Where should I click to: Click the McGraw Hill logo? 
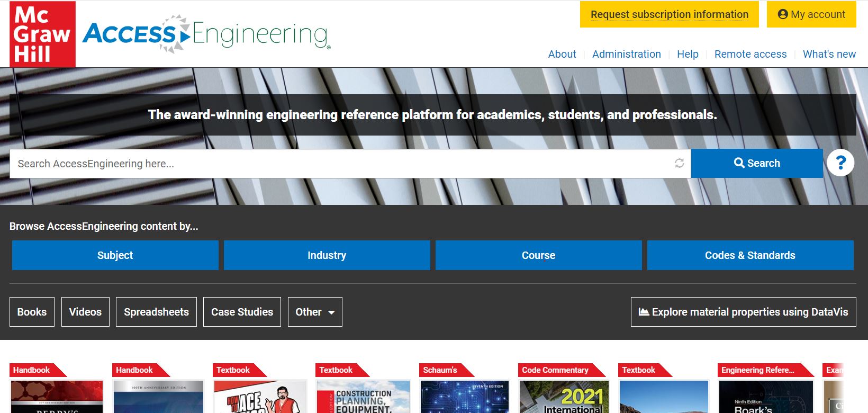[42, 34]
